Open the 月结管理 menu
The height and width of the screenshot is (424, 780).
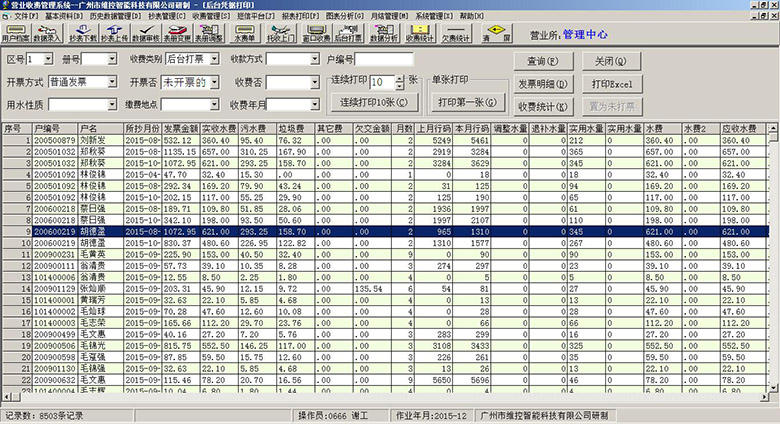pyautogui.click(x=389, y=16)
